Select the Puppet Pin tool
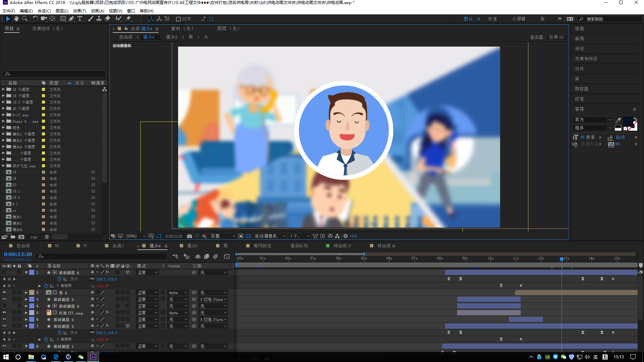Screen dimensions: 644x362 pos(128,19)
